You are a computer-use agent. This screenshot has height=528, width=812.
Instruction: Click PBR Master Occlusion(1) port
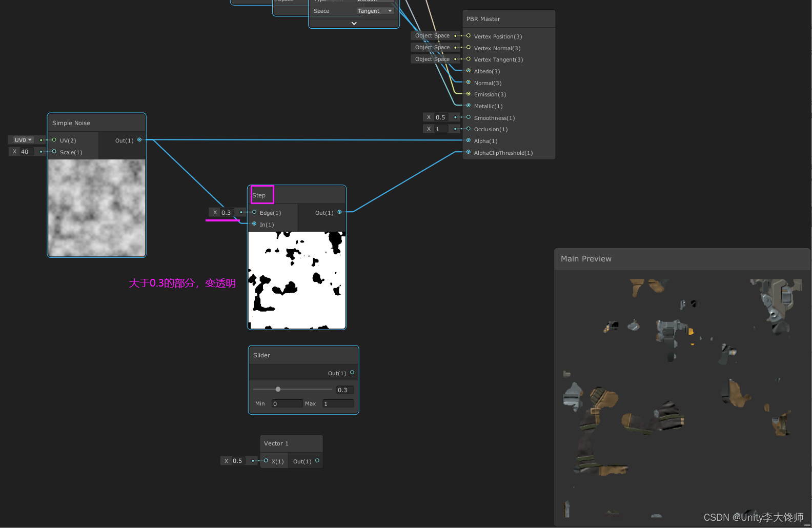[x=469, y=129]
